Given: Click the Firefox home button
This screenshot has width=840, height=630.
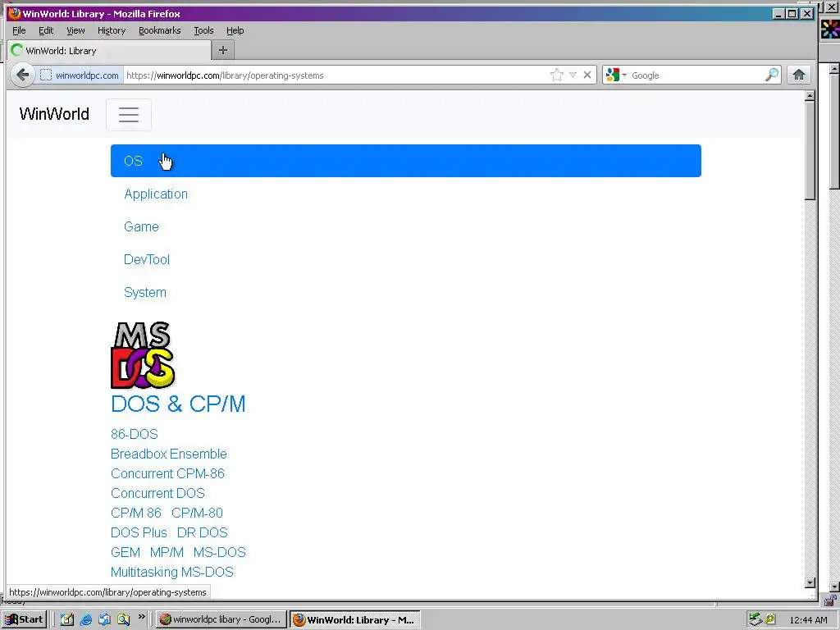Looking at the screenshot, I should pos(799,75).
